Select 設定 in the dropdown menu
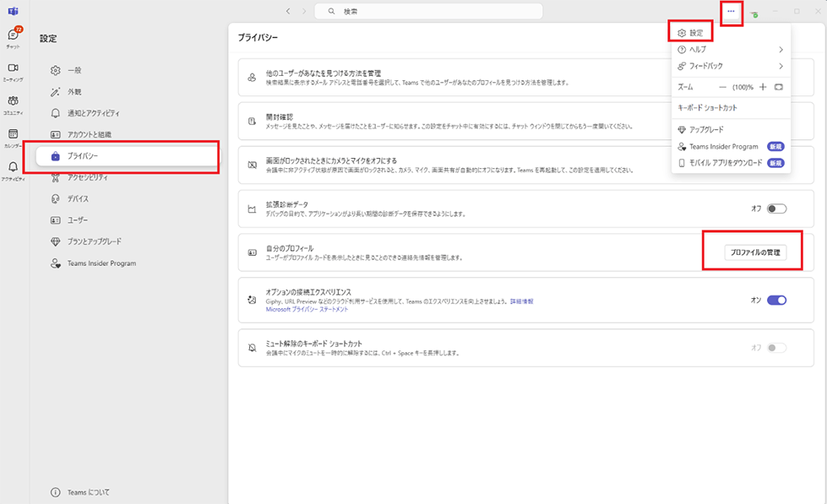 pos(695,33)
